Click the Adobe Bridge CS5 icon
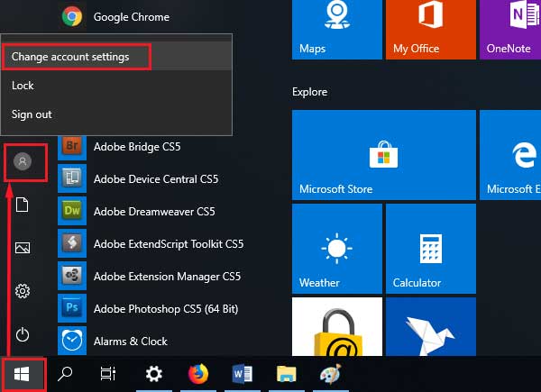 pyautogui.click(x=72, y=147)
